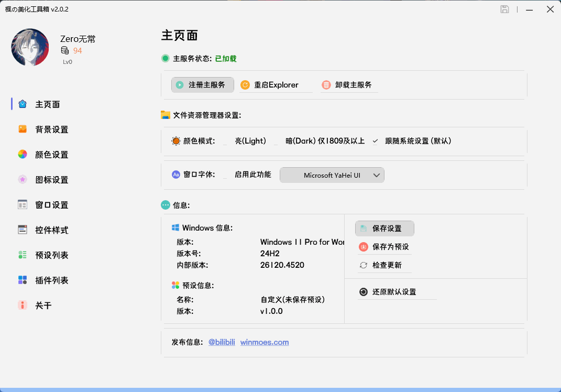Viewport: 561px width, 392px height.
Task: Click the 图标设置 star icon
Action: point(23,180)
